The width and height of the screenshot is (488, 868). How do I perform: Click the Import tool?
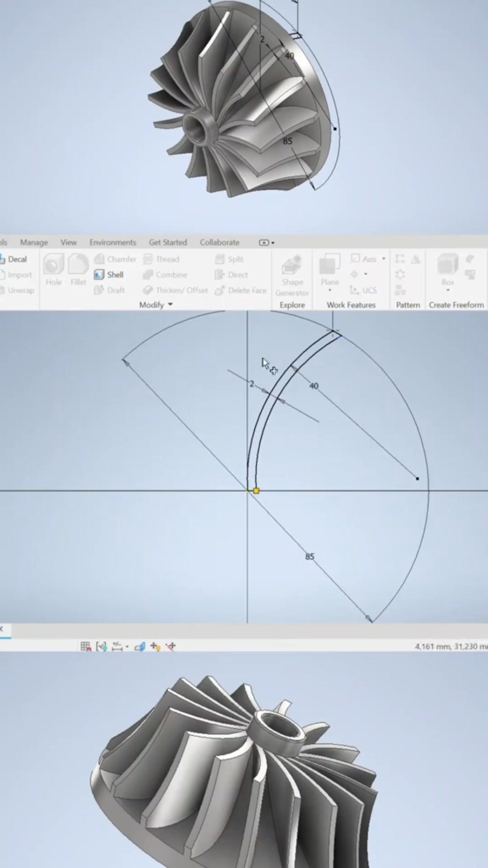[x=16, y=274]
